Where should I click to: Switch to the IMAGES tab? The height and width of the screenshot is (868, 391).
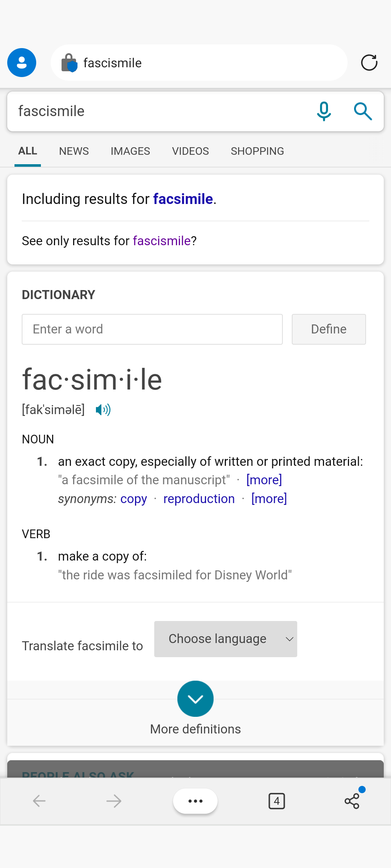point(130,151)
